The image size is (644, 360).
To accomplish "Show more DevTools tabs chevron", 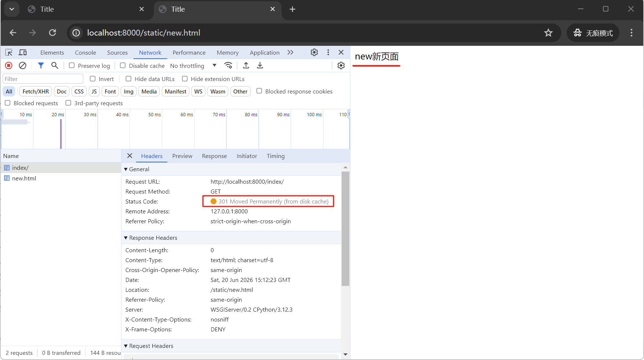I will click(x=290, y=52).
